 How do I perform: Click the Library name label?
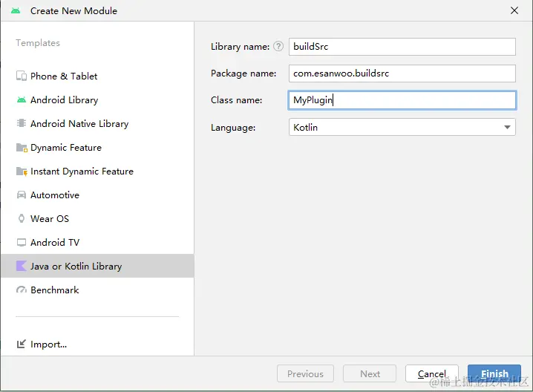240,46
